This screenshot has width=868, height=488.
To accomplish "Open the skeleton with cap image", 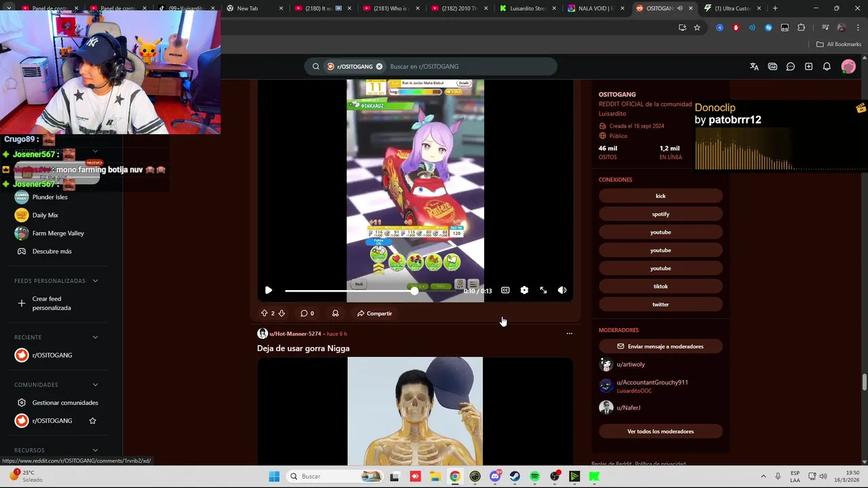I will tap(415, 411).
